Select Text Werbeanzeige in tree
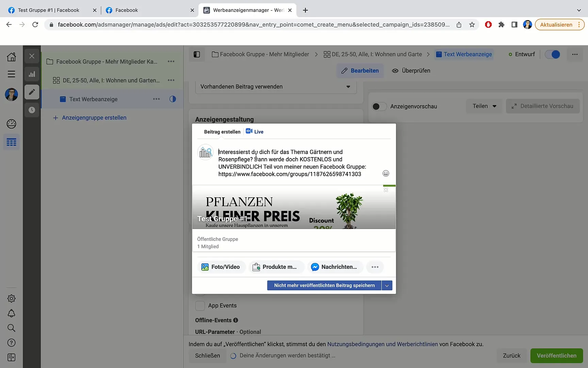Viewport: 588px width, 368px height. pos(94,99)
